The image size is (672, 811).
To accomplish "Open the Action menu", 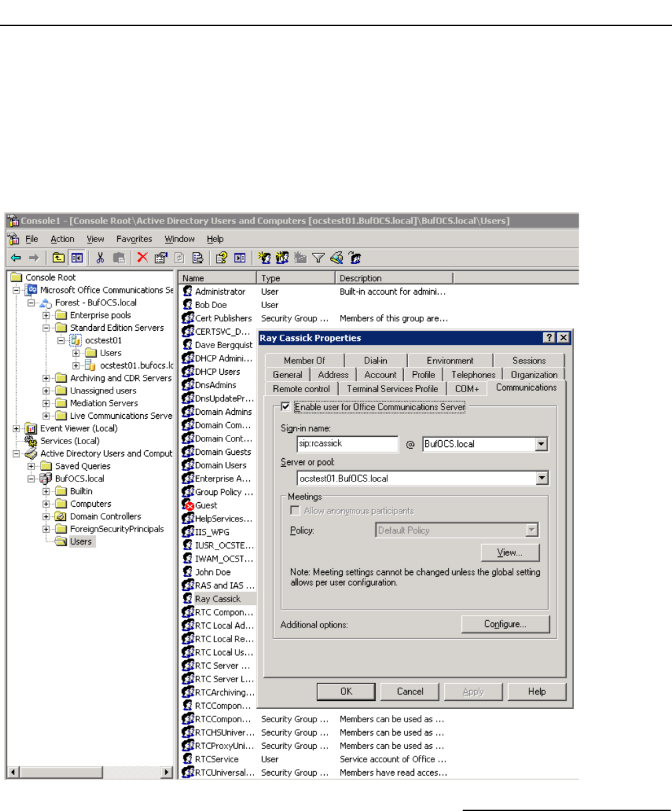I will [x=63, y=239].
